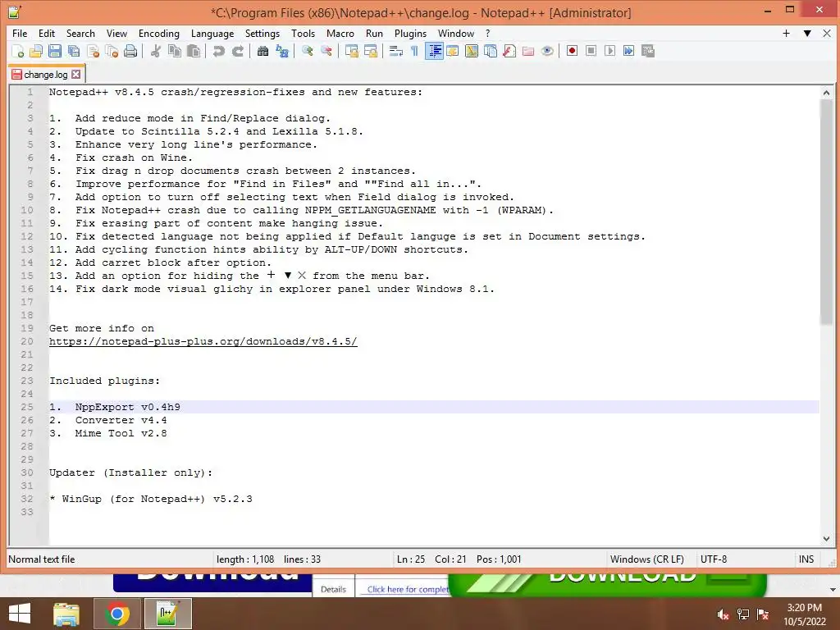Select the change.log document tab

click(47, 75)
